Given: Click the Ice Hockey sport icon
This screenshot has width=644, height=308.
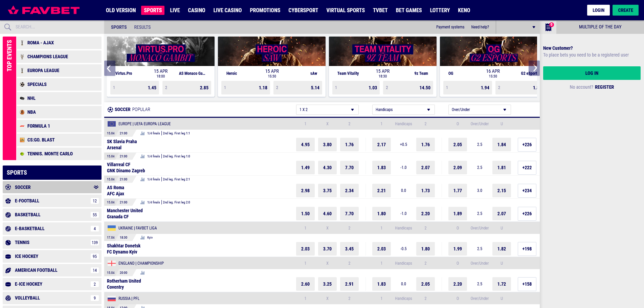Looking at the screenshot, I should (x=8, y=256).
